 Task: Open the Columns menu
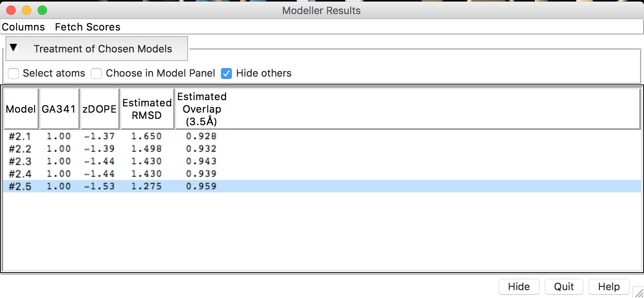(24, 27)
